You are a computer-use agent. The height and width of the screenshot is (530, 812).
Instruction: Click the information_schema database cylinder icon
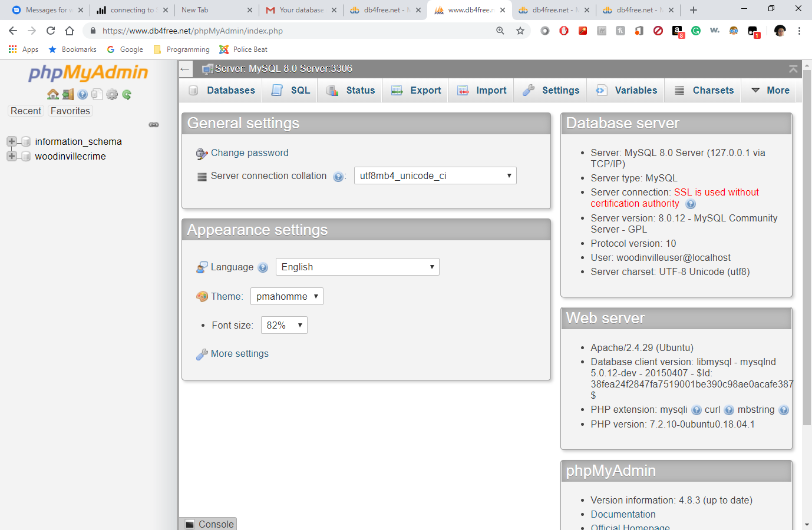point(26,141)
